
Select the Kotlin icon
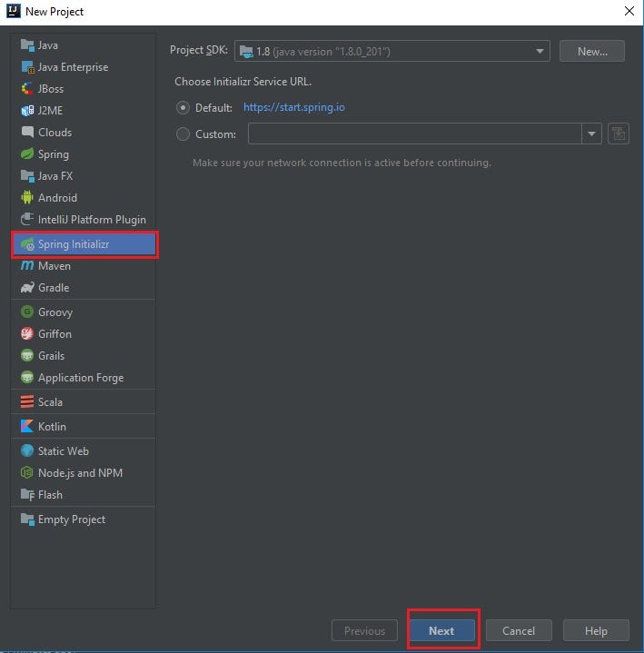pos(27,426)
